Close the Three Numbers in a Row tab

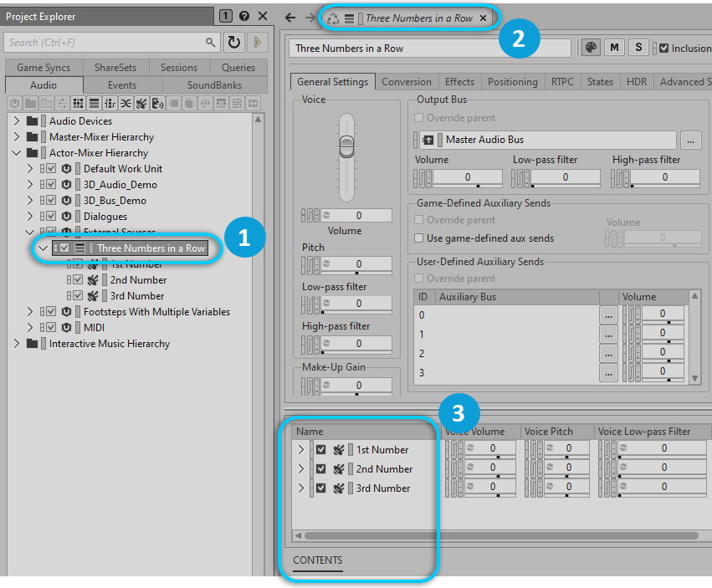coord(484,18)
